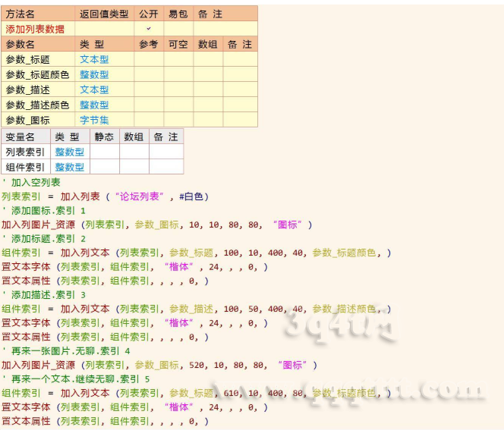Viewport: 504px width, 430px height.
Task: Click the 文本型 type of 参数_标题
Action: pyautogui.click(x=94, y=59)
